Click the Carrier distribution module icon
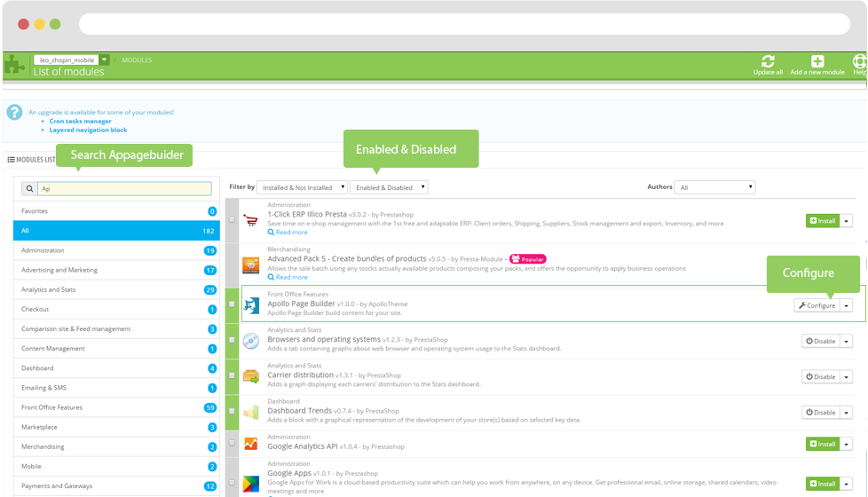The width and height of the screenshot is (868, 497). (x=251, y=376)
